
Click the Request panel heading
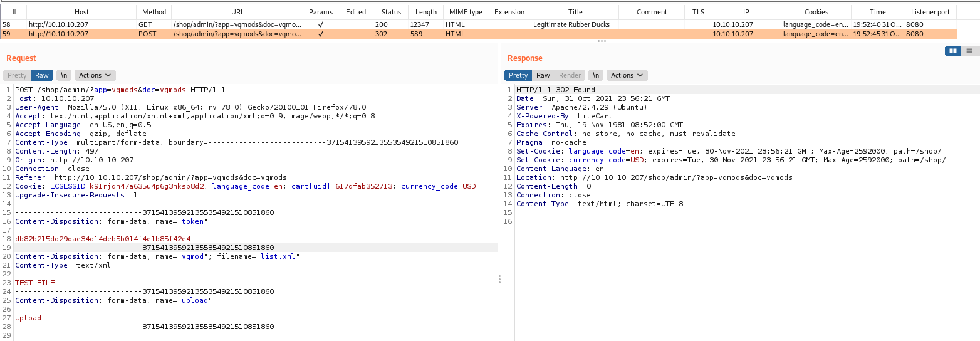point(21,58)
